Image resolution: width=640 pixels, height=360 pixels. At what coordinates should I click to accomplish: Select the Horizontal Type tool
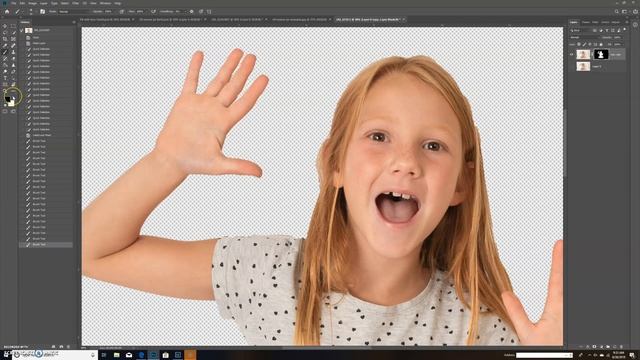(5, 78)
